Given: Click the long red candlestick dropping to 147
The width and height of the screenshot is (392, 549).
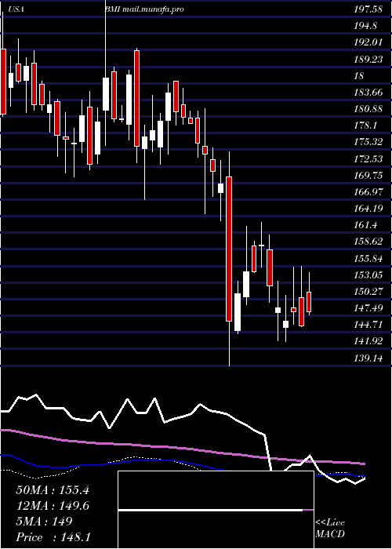Looking at the screenshot, I should pos(229,249).
